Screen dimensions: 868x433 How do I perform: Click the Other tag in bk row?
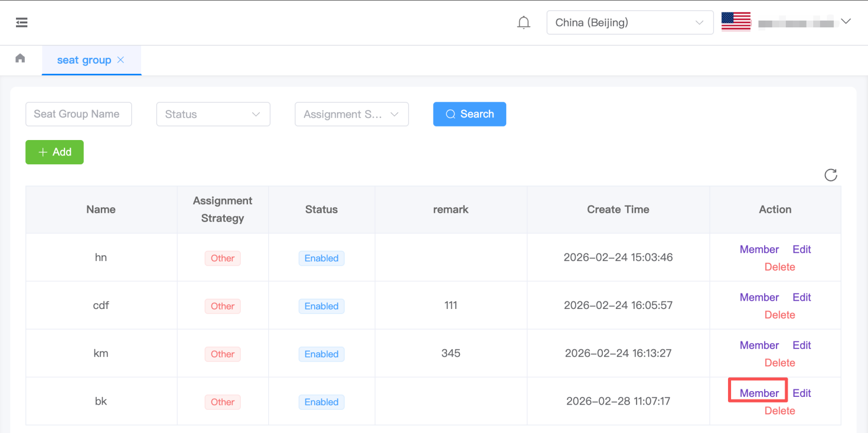223,403
